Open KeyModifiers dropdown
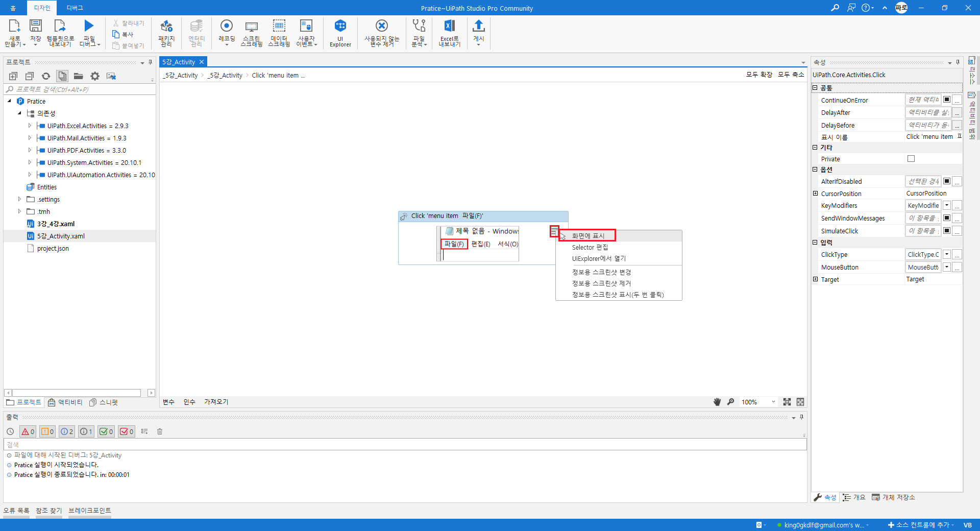Viewport: 980px width, 531px height. (947, 205)
